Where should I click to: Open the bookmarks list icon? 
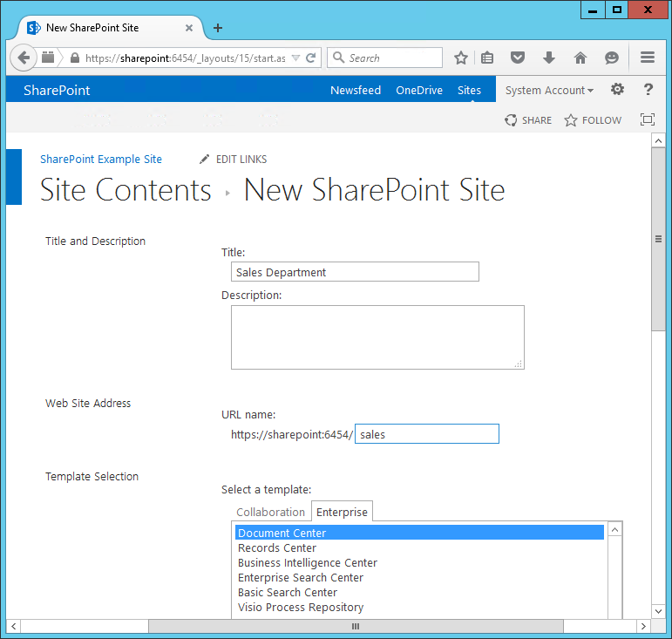click(487, 58)
